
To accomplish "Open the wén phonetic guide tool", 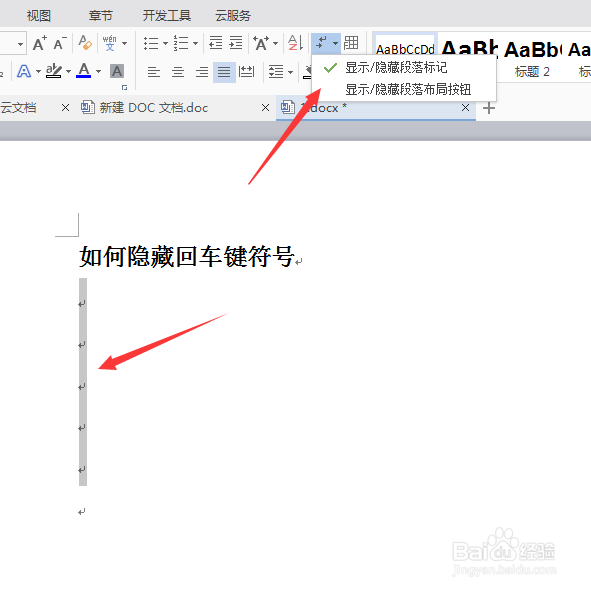I will 110,43.
